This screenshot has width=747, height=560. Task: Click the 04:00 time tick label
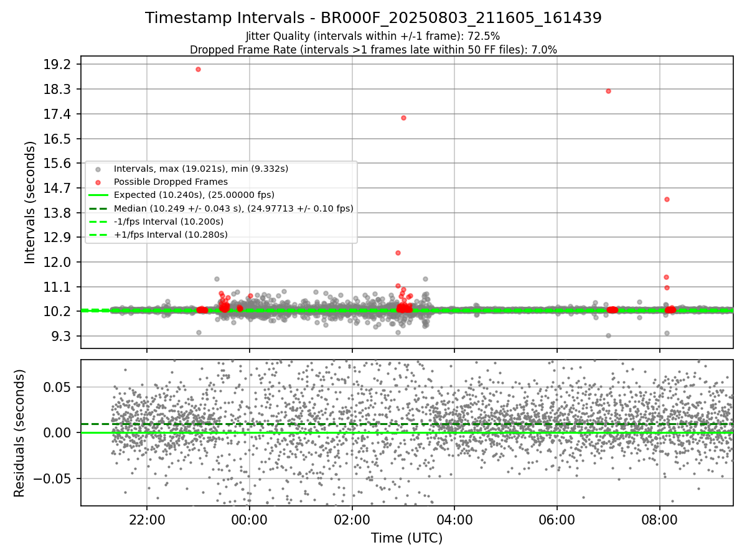454,520
